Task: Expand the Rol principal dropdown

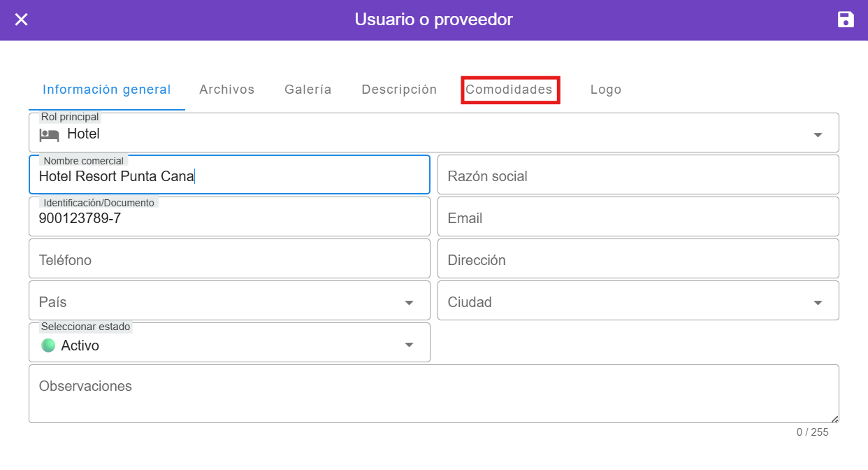Action: tap(817, 135)
